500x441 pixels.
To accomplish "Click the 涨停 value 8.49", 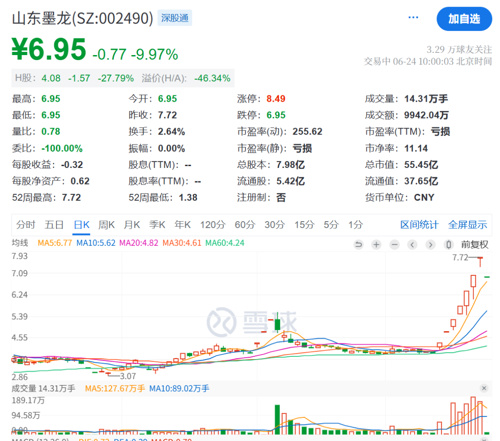I will [x=276, y=99].
